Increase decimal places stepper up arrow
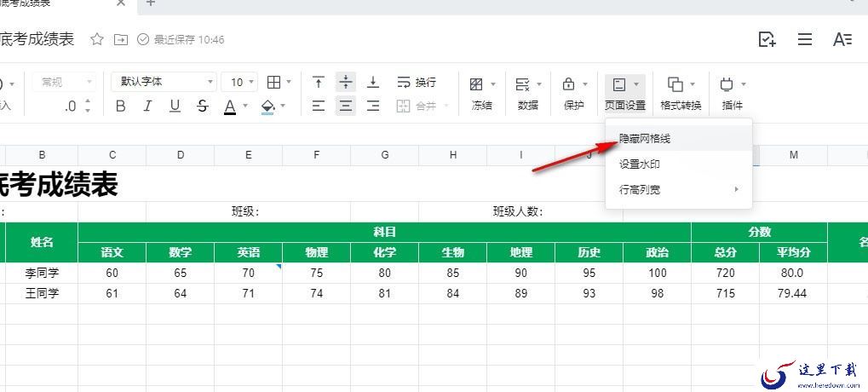868x392 pixels. 88,102
